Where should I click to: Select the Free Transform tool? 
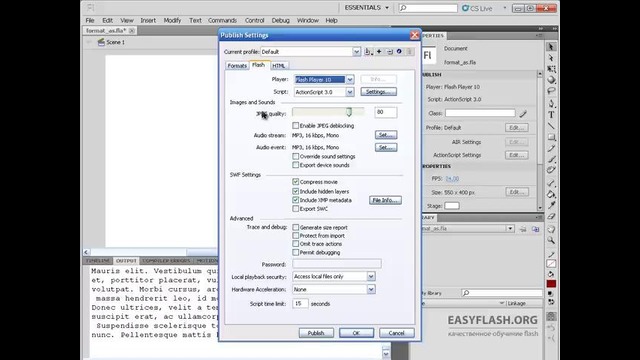(x=551, y=69)
